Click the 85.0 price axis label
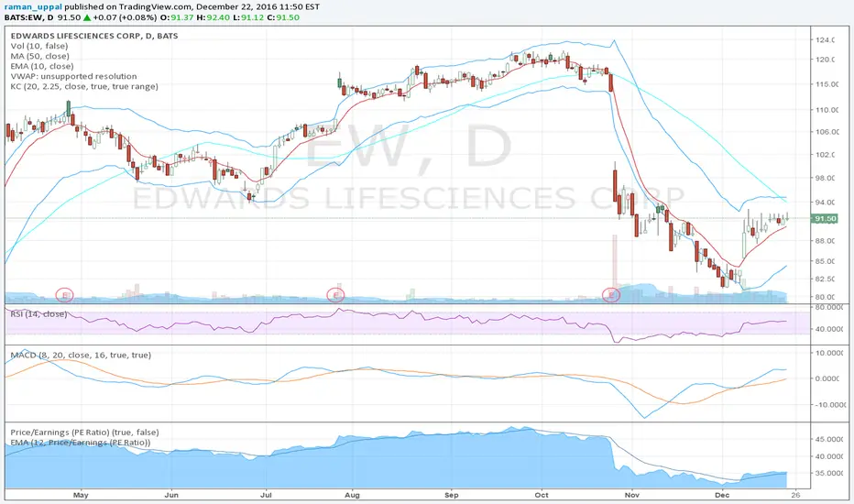This screenshot has height=504, width=854. pyautogui.click(x=827, y=261)
